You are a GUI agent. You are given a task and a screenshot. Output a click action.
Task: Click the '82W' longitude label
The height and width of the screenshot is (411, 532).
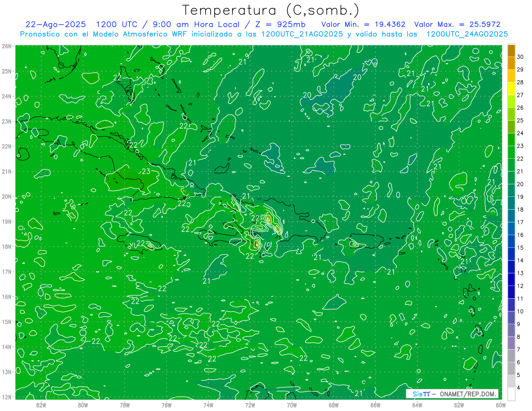[41, 404]
